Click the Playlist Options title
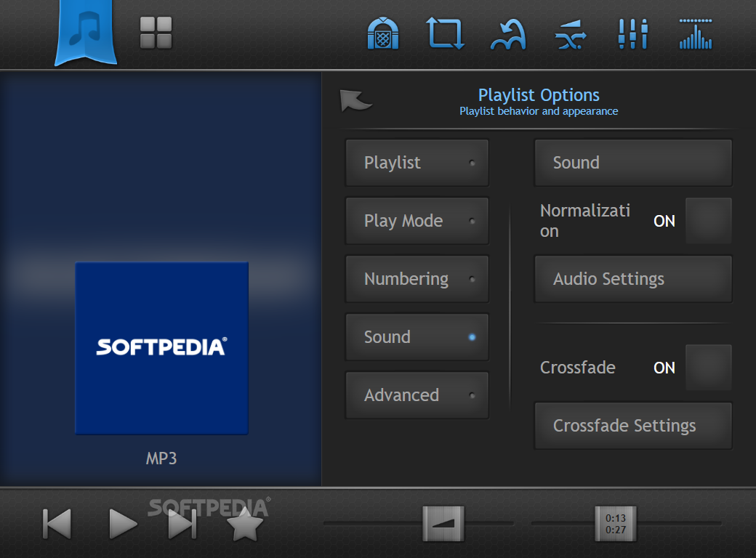The image size is (756, 558). (539, 95)
